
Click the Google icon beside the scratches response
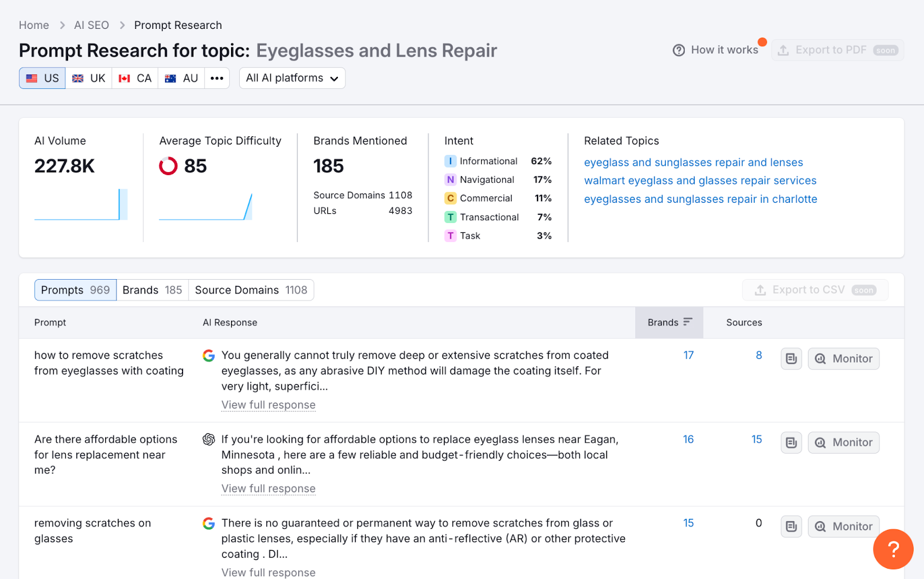(208, 355)
